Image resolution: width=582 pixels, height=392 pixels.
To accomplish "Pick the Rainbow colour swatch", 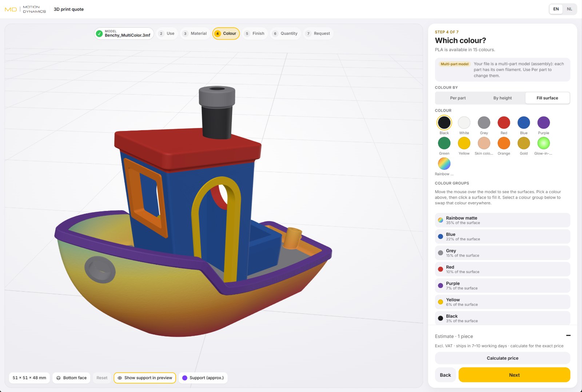I will pyautogui.click(x=444, y=164).
